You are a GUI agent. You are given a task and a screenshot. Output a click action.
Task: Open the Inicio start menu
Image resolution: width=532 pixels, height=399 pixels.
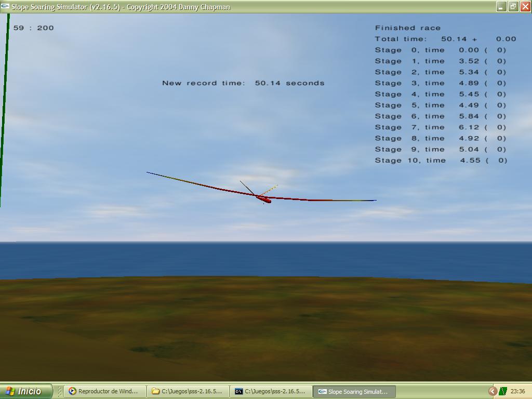[26, 391]
